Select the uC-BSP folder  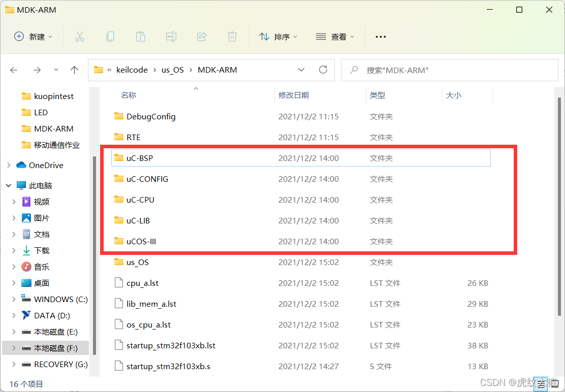pyautogui.click(x=301, y=158)
